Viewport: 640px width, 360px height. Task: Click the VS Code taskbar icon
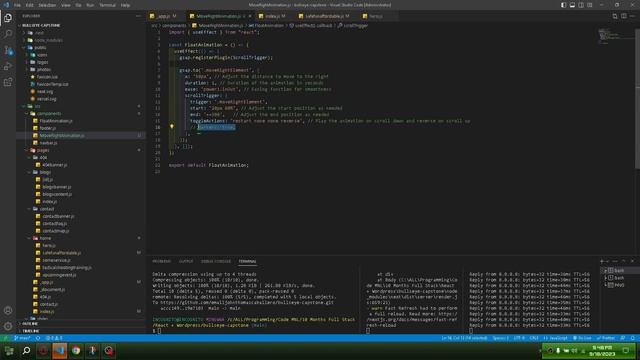click(x=60, y=351)
